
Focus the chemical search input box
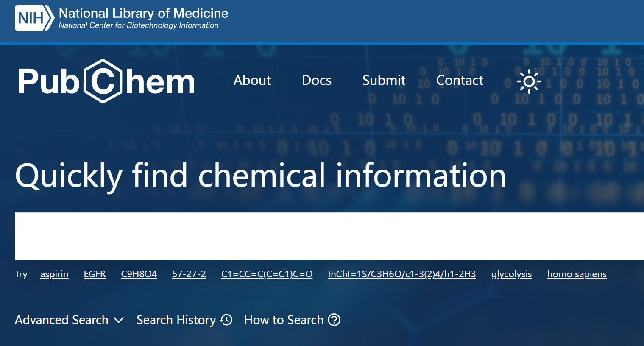tap(329, 236)
